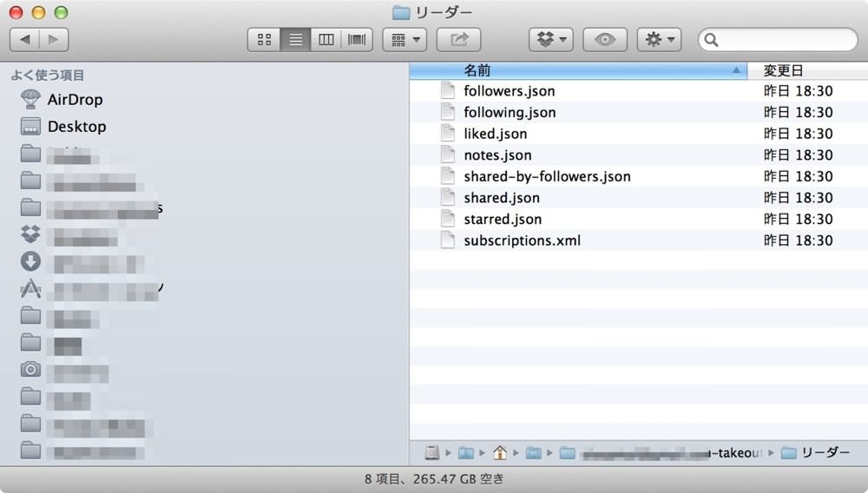Select AirDrop in the sidebar

click(75, 100)
